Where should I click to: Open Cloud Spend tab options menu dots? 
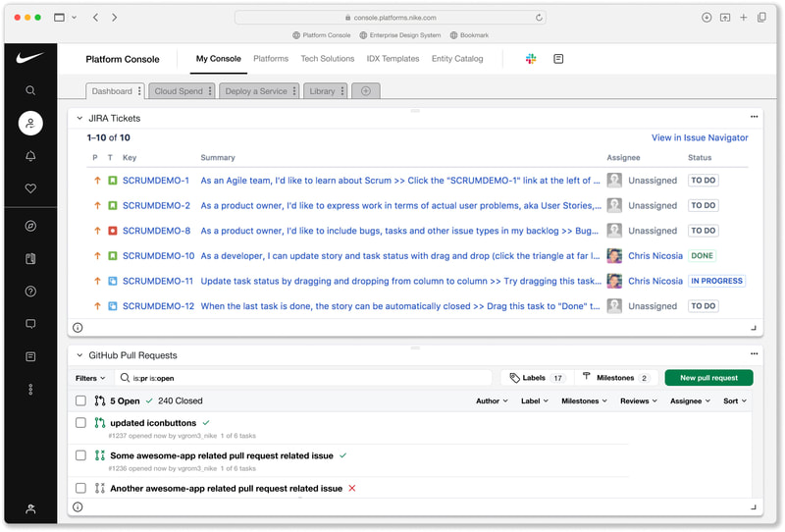(210, 90)
